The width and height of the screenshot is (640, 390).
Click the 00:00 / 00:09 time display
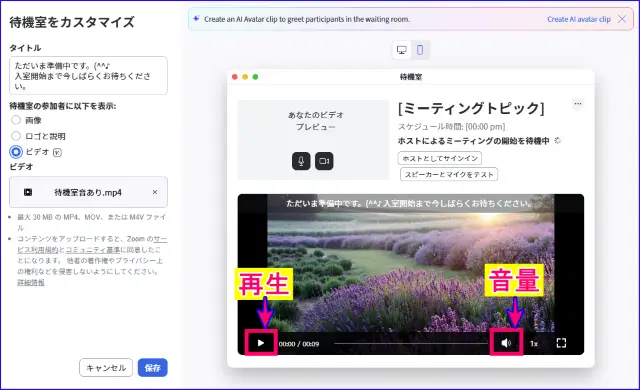[x=299, y=344]
